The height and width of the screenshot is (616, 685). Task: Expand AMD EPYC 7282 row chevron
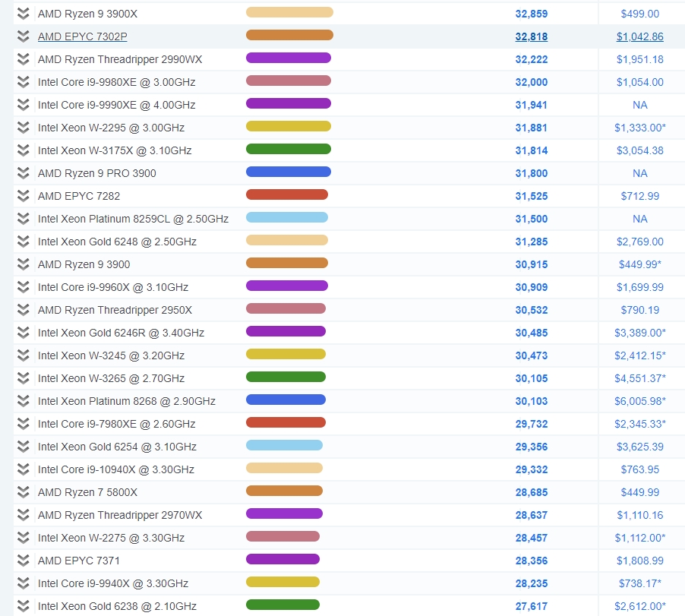click(x=23, y=196)
